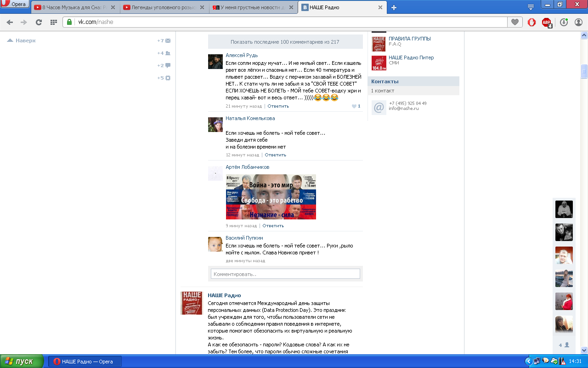This screenshot has height=368, width=588.
Task: Open the ABP Adblock Plus extension icon
Action: (547, 22)
